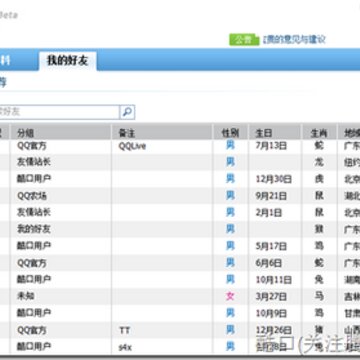Screen dimensions: 360x360
Task: Click 鼠 zodiac in the 2月1日 row
Action: [x=319, y=212]
